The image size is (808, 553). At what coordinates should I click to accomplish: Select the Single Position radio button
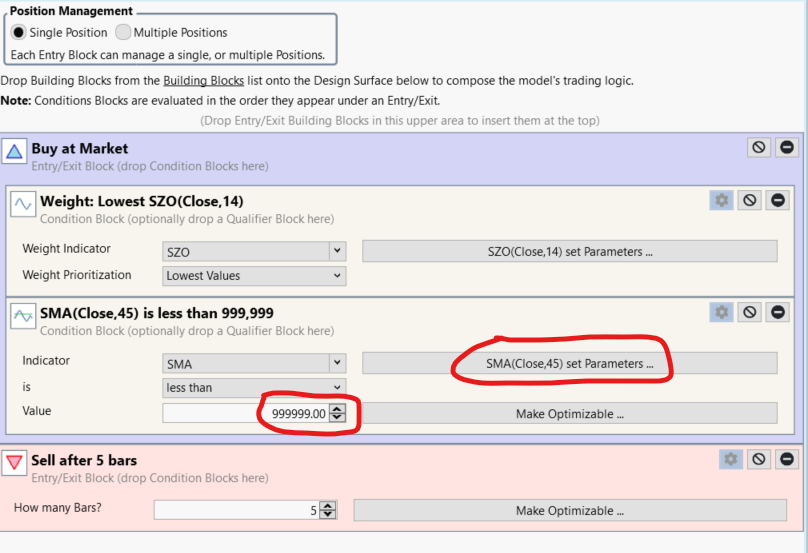pyautogui.click(x=19, y=32)
